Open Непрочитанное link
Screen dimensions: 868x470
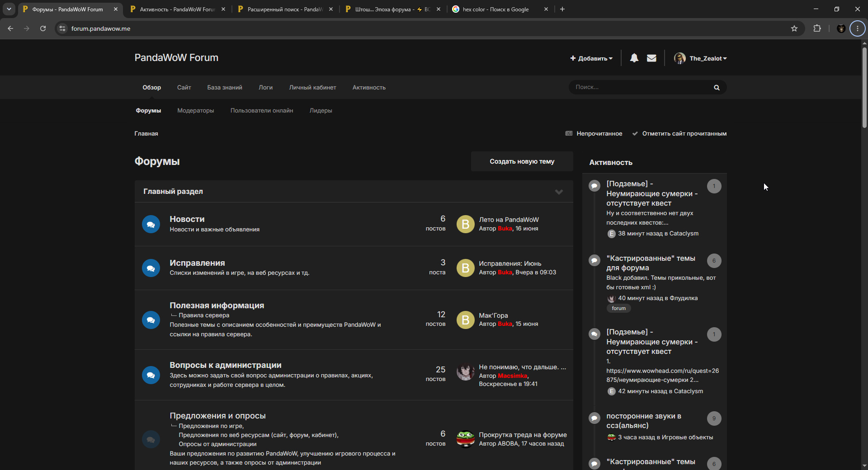(594, 133)
